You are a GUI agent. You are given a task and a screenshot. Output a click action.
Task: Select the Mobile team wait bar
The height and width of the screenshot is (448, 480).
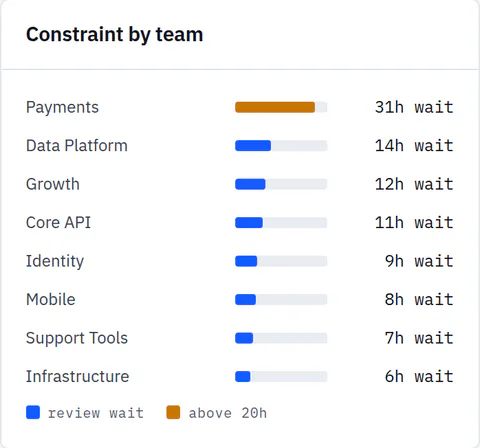(281, 300)
